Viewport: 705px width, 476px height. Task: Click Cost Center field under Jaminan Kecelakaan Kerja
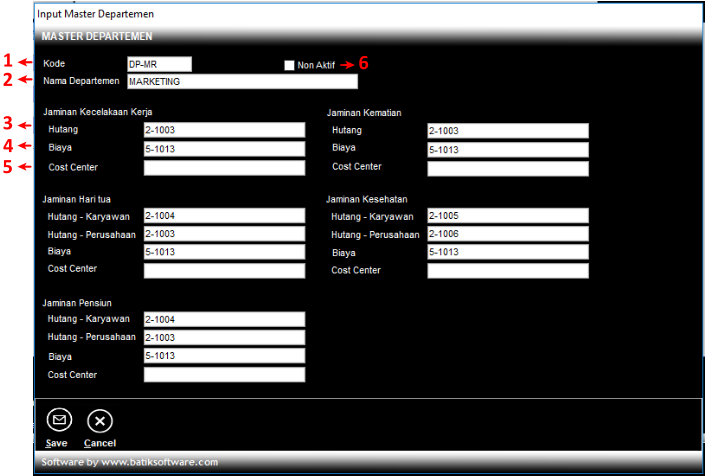pyautogui.click(x=223, y=168)
